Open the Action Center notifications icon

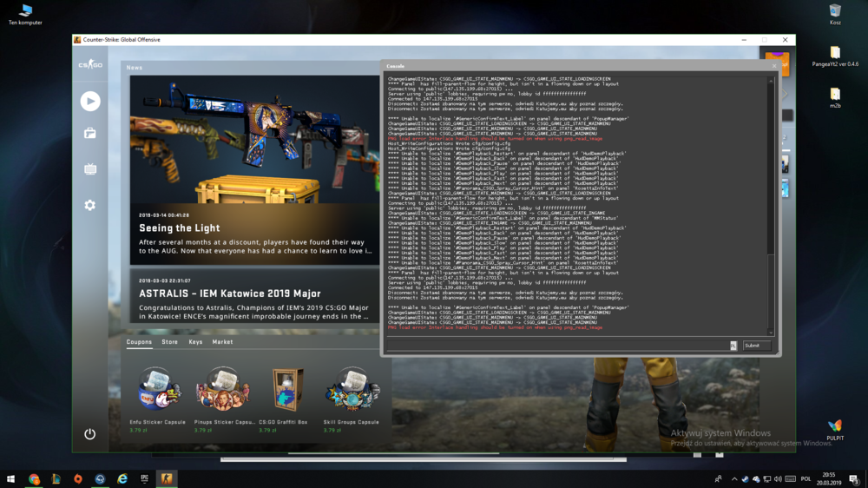pyautogui.click(x=855, y=478)
